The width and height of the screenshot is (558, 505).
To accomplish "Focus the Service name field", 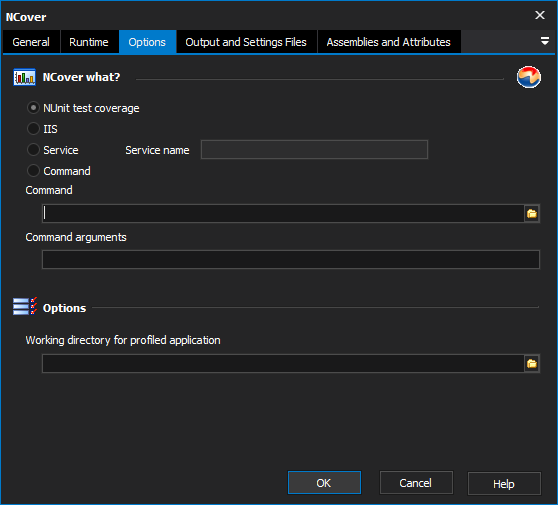I will pyautogui.click(x=314, y=149).
